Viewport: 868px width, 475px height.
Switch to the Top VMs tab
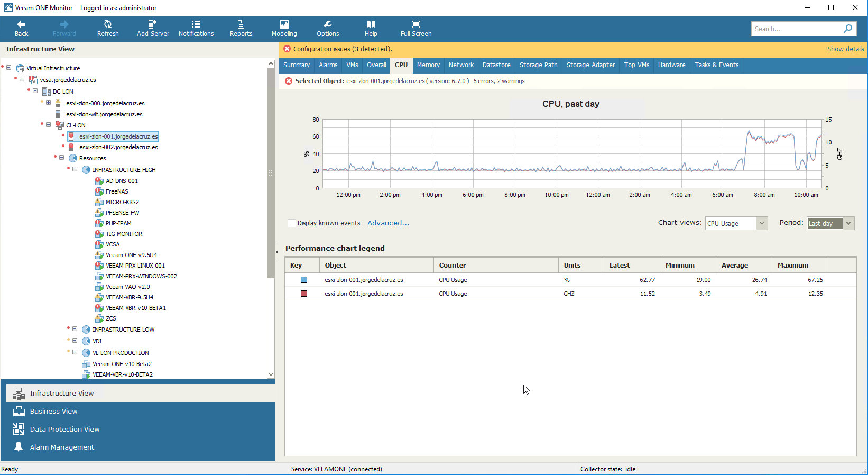tap(636, 65)
